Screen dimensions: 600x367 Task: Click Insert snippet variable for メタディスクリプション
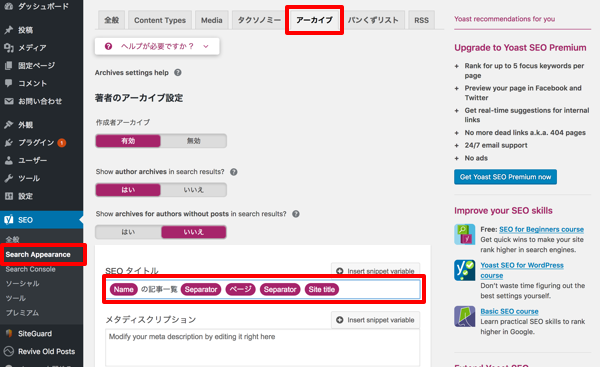click(x=376, y=320)
